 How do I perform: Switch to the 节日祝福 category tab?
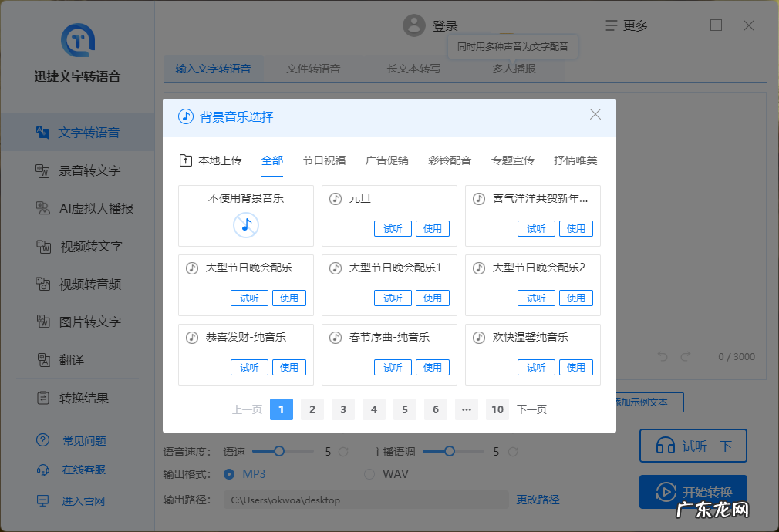tap(324, 160)
